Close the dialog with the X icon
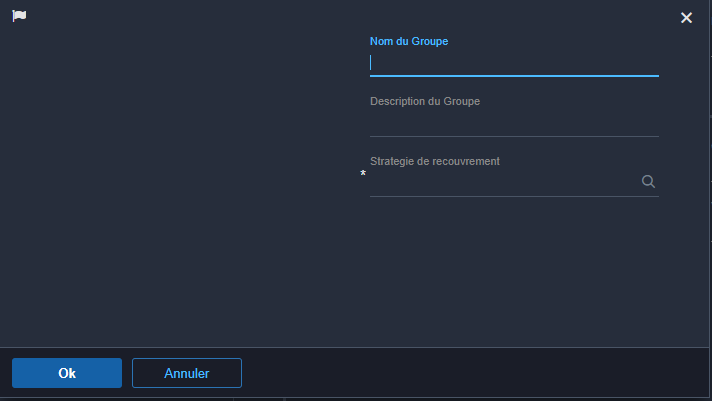714x402 pixels. [x=686, y=18]
